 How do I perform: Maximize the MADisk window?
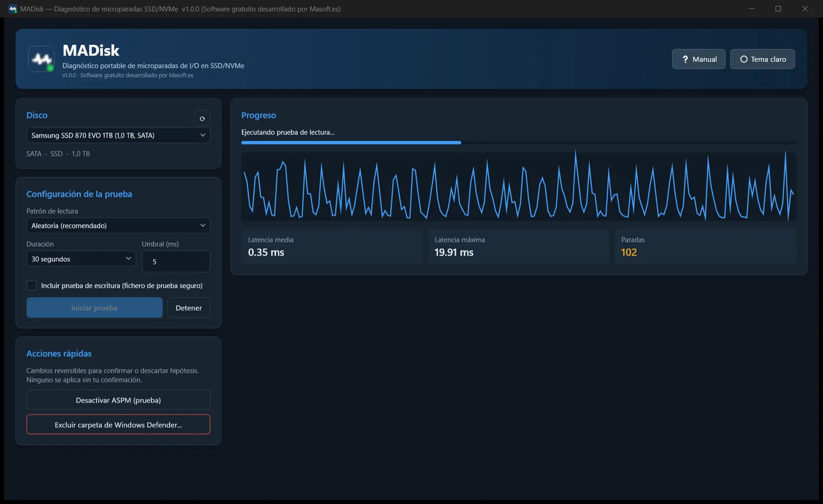[778, 9]
